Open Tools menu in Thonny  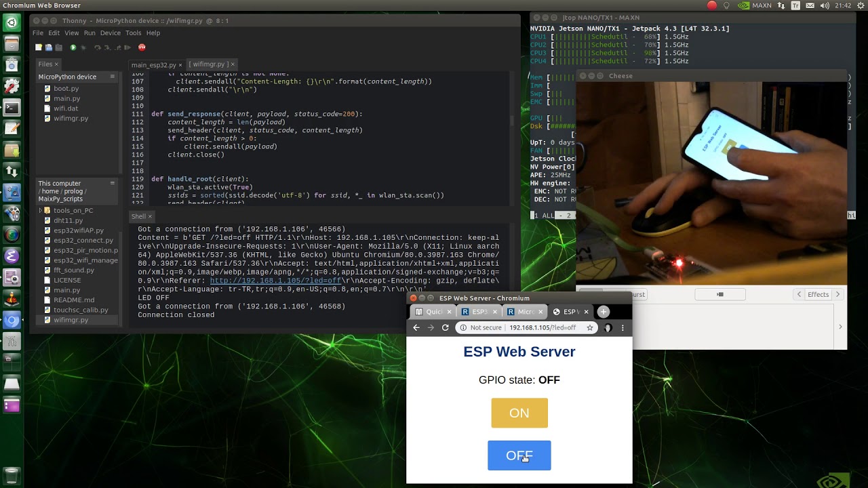tap(134, 33)
